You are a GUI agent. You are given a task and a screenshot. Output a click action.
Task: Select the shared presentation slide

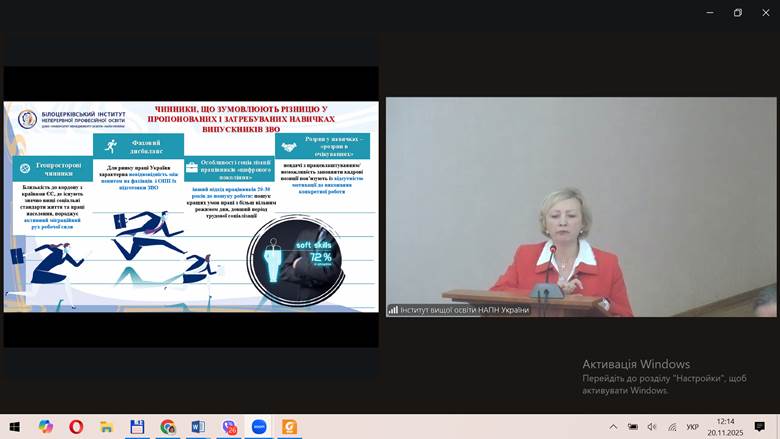pos(191,206)
